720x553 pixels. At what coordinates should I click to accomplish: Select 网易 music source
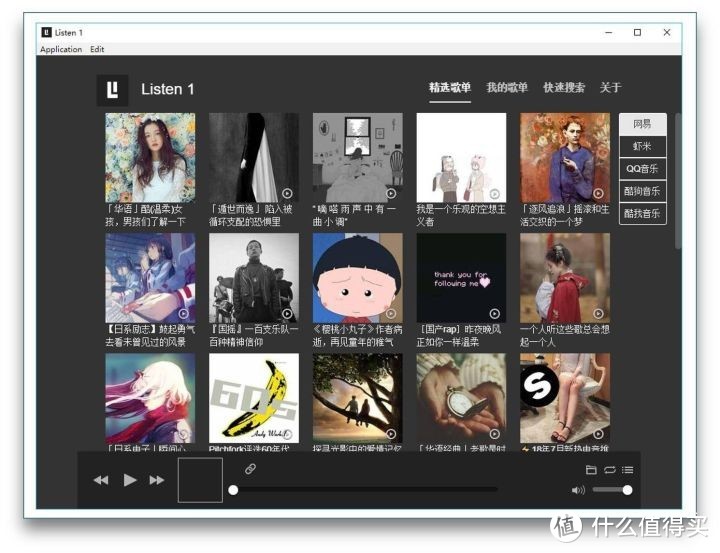coord(642,124)
